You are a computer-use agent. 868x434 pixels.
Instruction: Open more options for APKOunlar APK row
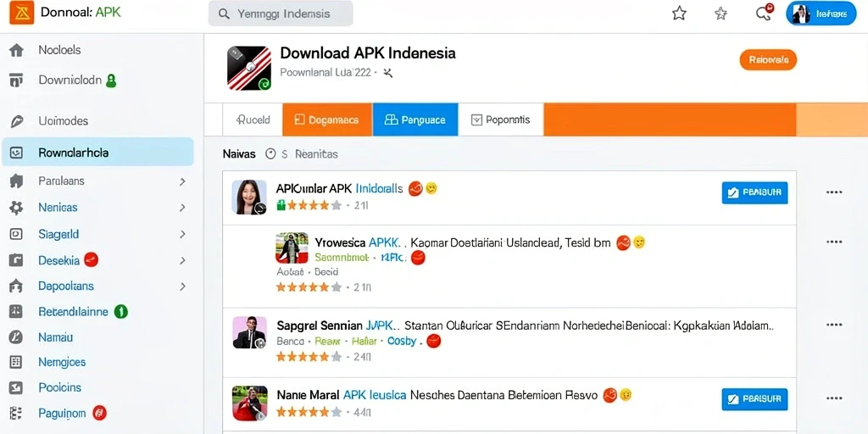pyautogui.click(x=834, y=192)
